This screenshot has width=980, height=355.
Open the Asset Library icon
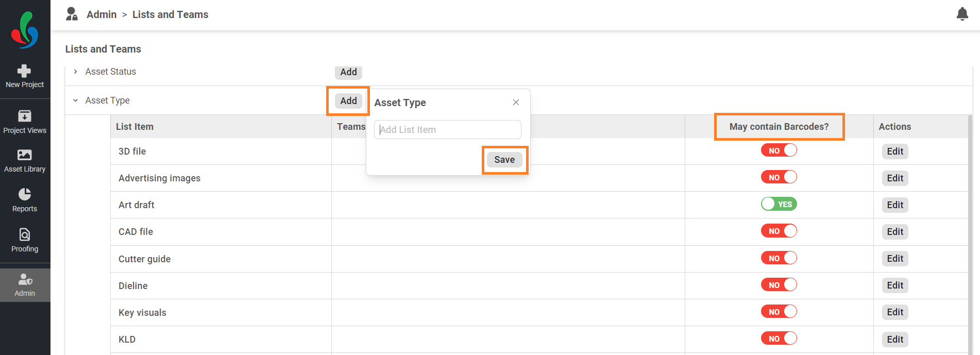pyautogui.click(x=24, y=155)
